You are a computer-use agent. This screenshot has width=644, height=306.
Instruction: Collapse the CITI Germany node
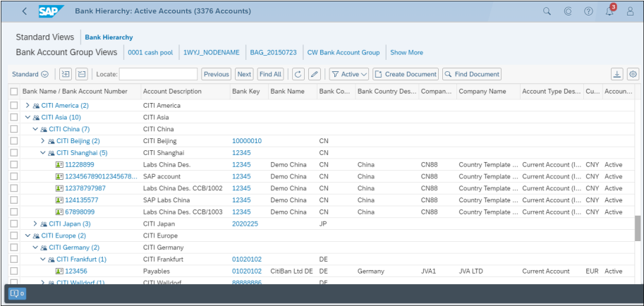pos(35,247)
